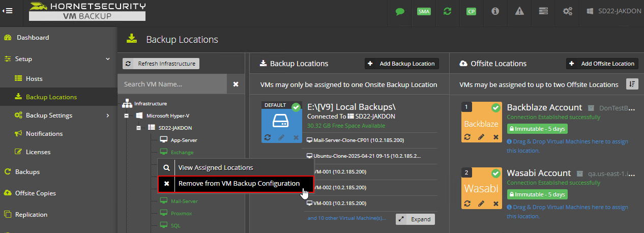Viewport: 644px width, 233px height.
Task: Expand the assigned virtual machines list
Action: click(x=416, y=219)
